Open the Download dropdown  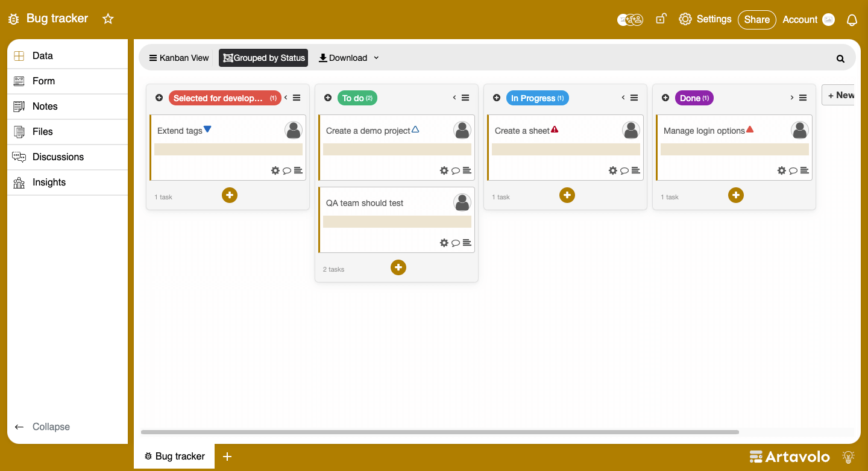[348, 58]
